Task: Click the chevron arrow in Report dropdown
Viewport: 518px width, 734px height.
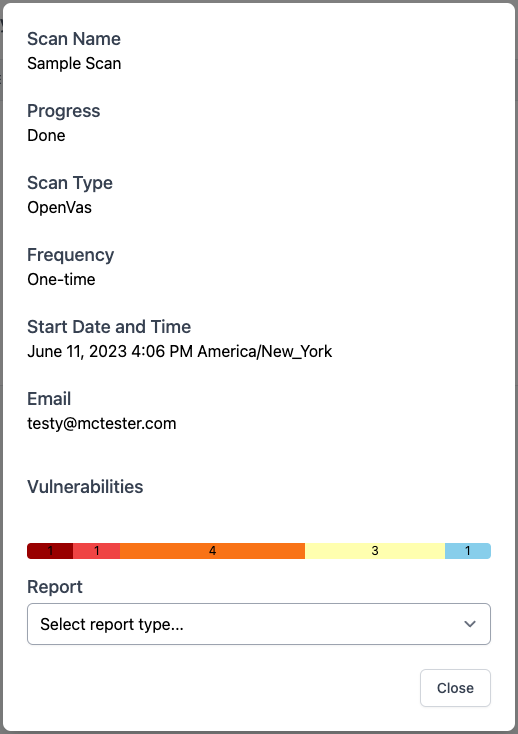Action: 470,624
